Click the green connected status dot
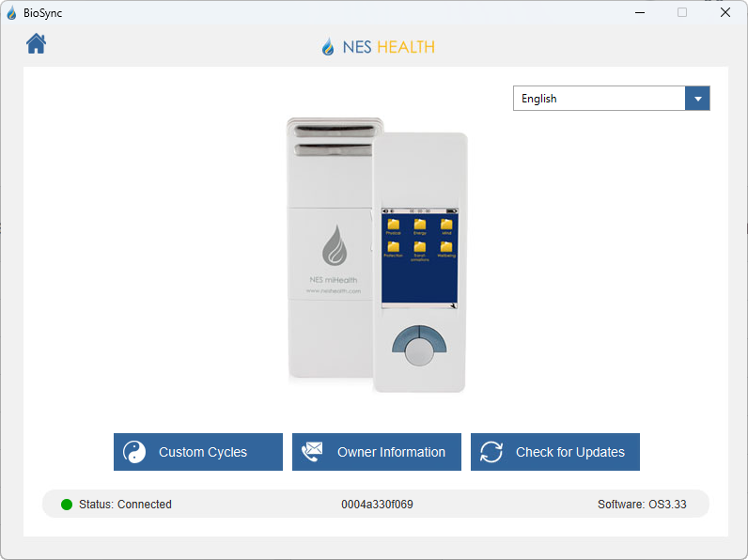This screenshot has height=560, width=748. point(67,505)
